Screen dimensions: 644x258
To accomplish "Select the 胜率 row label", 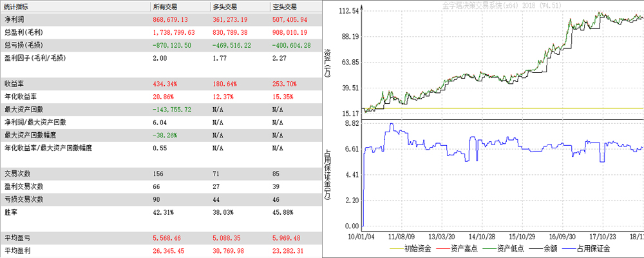I will coord(11,212).
